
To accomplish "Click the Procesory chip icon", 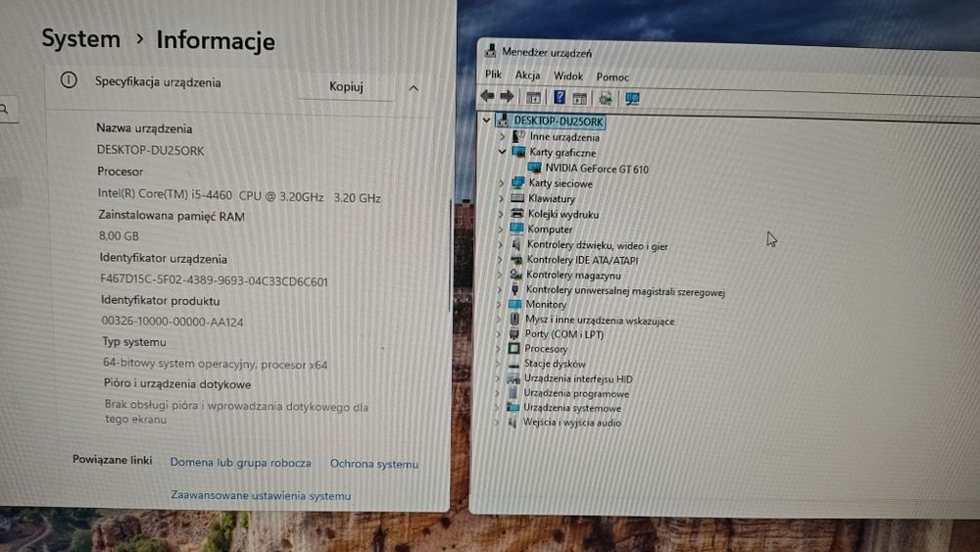I will coord(514,348).
